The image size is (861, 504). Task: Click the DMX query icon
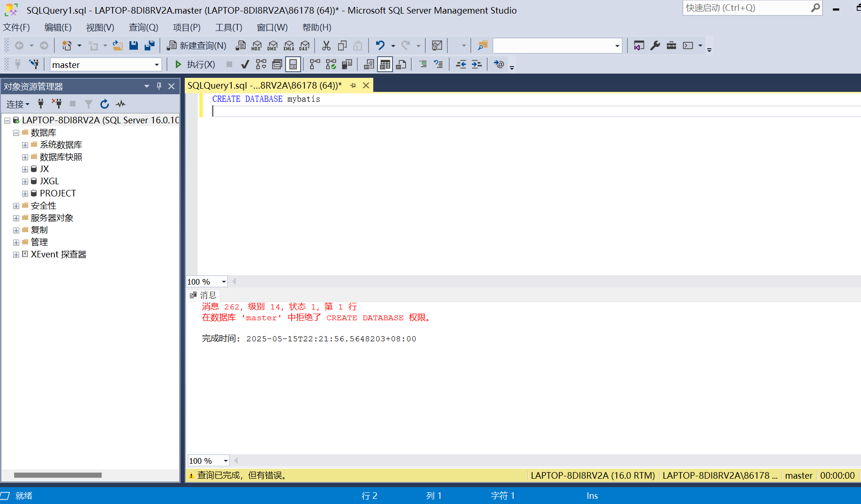coord(272,45)
